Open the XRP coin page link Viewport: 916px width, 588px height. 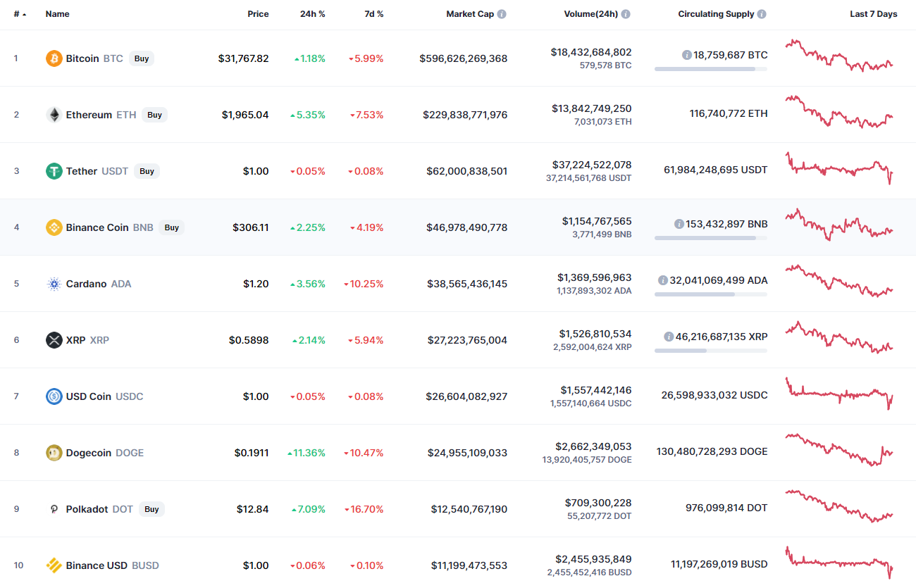coord(78,340)
